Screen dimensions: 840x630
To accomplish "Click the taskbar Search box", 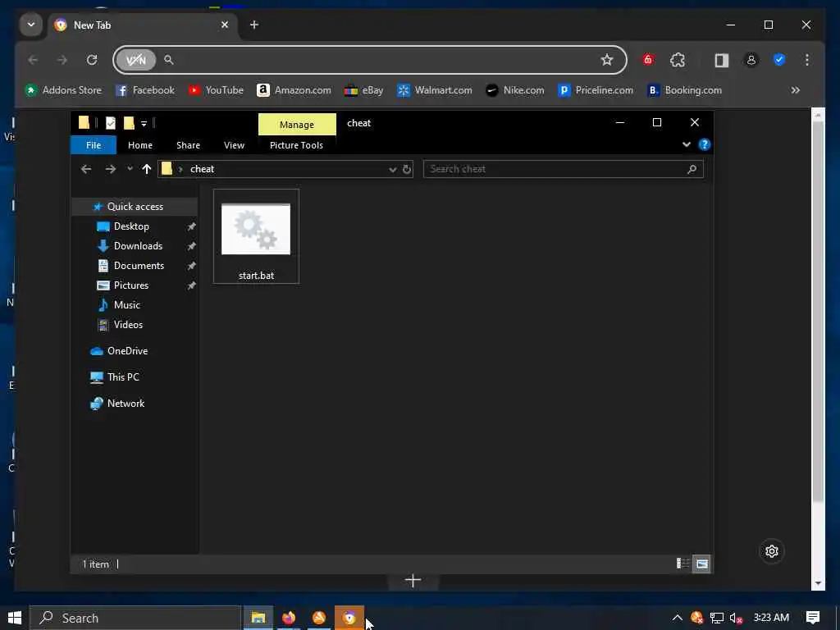I will click(135, 618).
